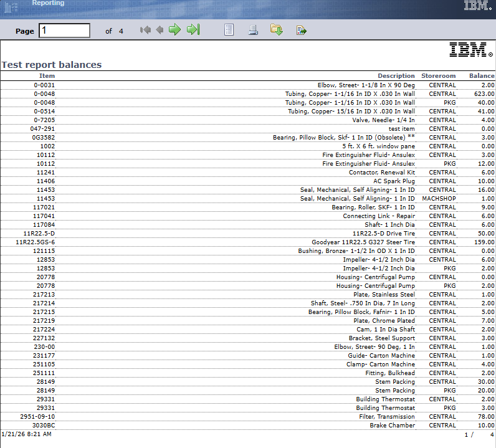
Task: Click Guide- Carton Machine description
Action: pyautogui.click(x=381, y=356)
